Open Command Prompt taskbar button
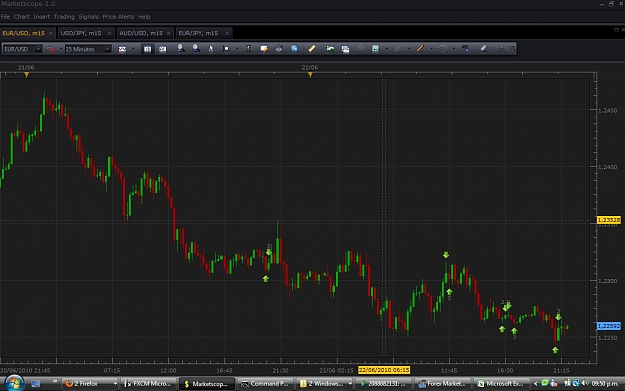This screenshot has height=391, width=625. click(265, 384)
